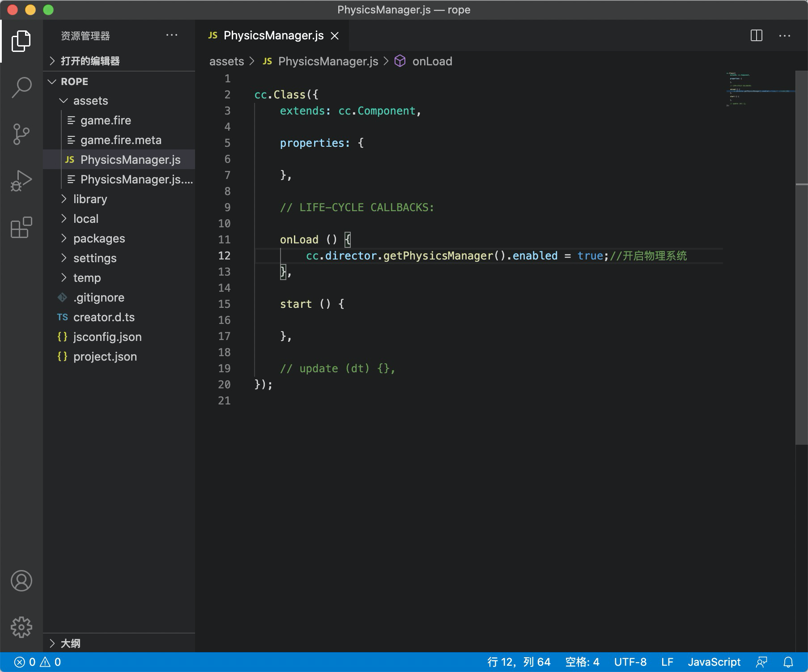Select the PhysicsManager.js editor tab

272,35
